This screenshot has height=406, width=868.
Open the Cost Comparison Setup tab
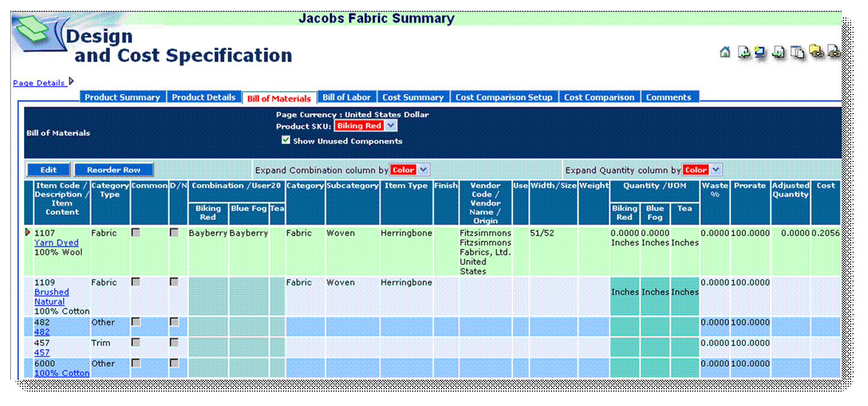(504, 97)
